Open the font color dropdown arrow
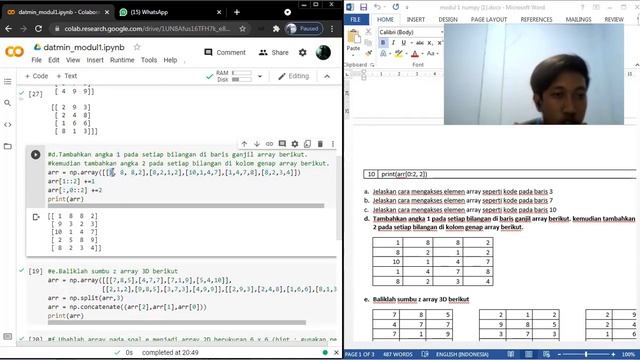Viewport: 640px width, 360px height. pyautogui.click(x=422, y=53)
